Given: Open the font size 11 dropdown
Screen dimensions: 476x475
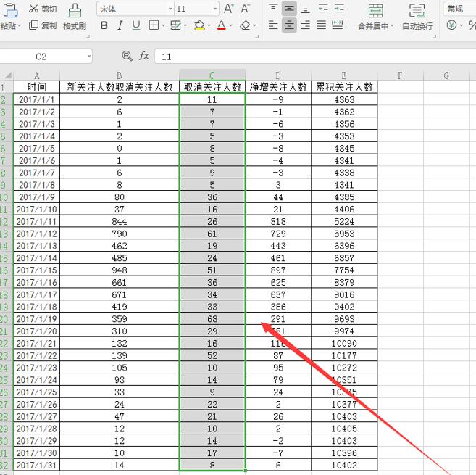Looking at the screenshot, I should pyautogui.click(x=215, y=9).
